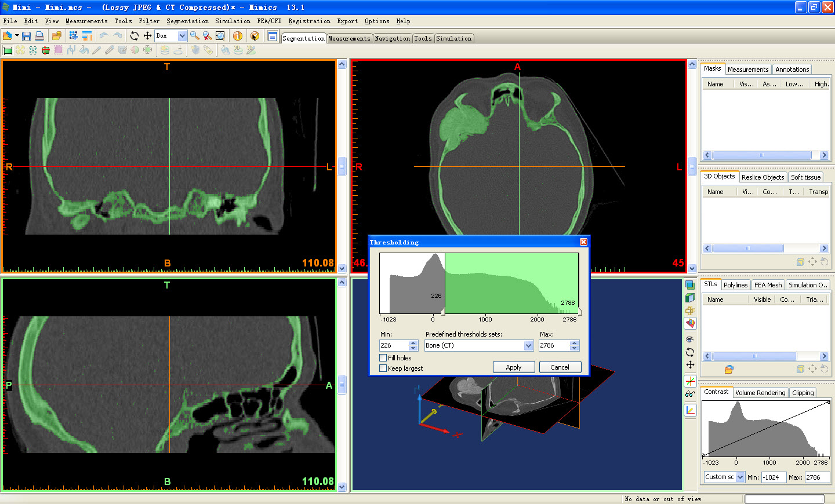This screenshot has width=835, height=504.
Task: Select the pan arrows tool in main toolbar
Action: pos(147,36)
